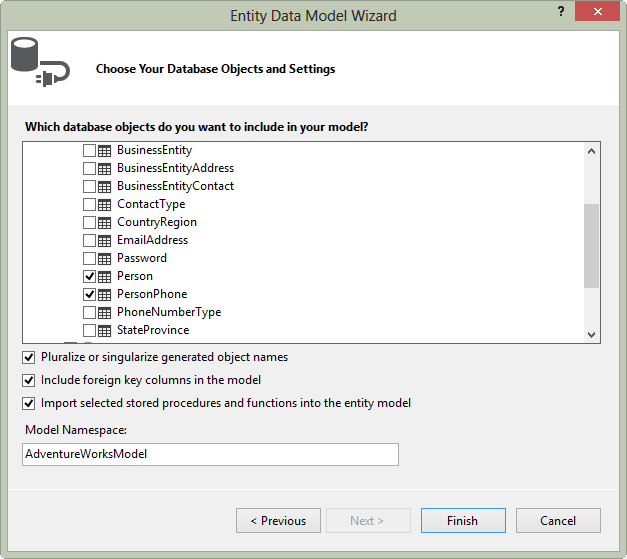This screenshot has width=627, height=559.
Task: Click the PersonPhone table icon
Action: pos(104,295)
